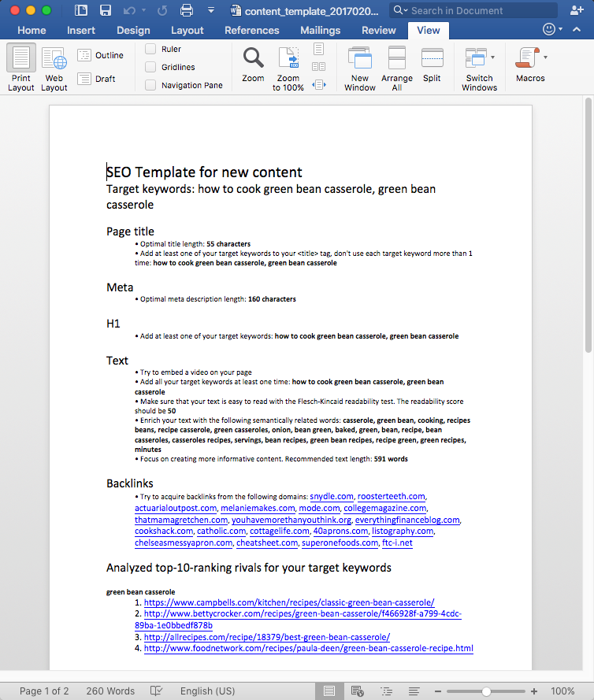
Task: Click the Macros icon
Action: point(527,58)
